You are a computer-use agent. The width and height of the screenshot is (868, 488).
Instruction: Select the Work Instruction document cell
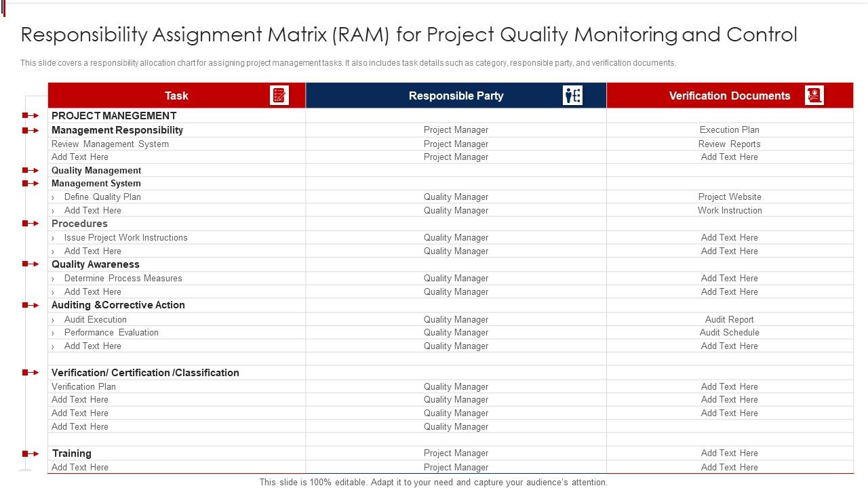pyautogui.click(x=730, y=210)
